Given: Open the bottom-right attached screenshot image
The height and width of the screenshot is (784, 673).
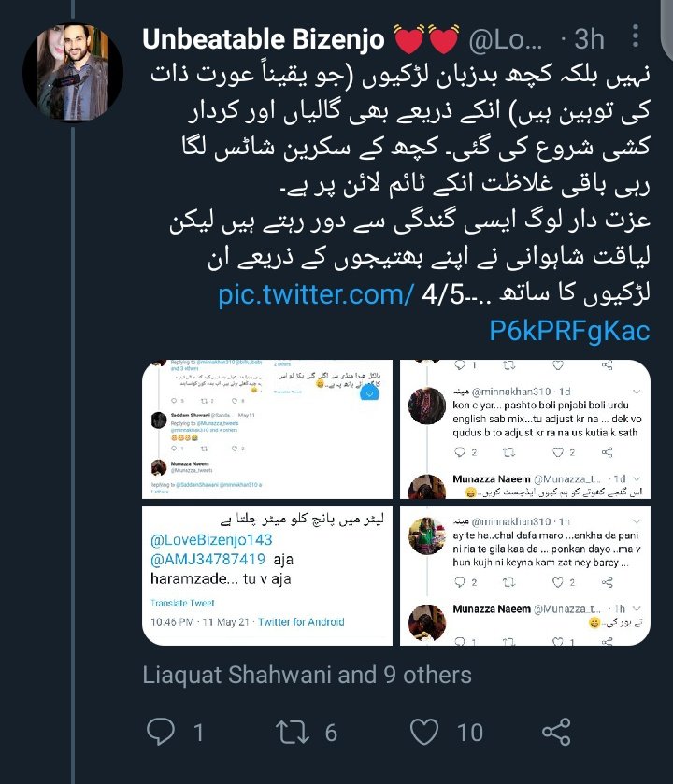Looking at the screenshot, I should [x=525, y=576].
